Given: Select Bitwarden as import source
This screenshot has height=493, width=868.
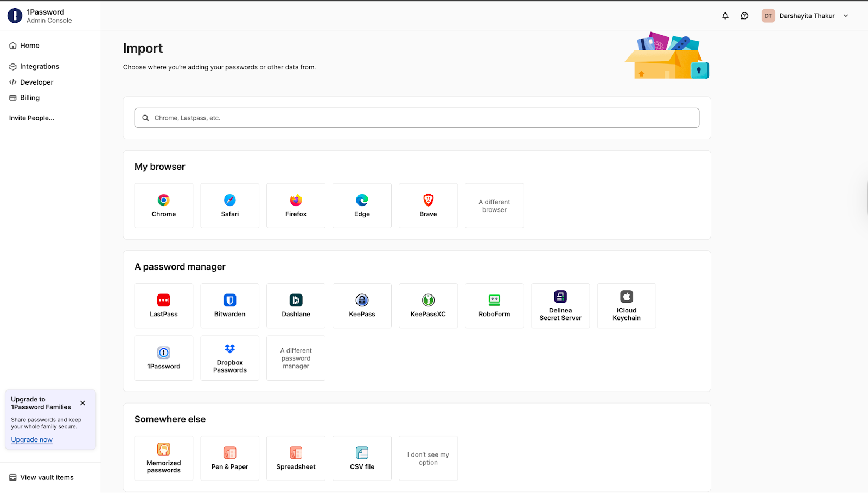Looking at the screenshot, I should (x=230, y=306).
